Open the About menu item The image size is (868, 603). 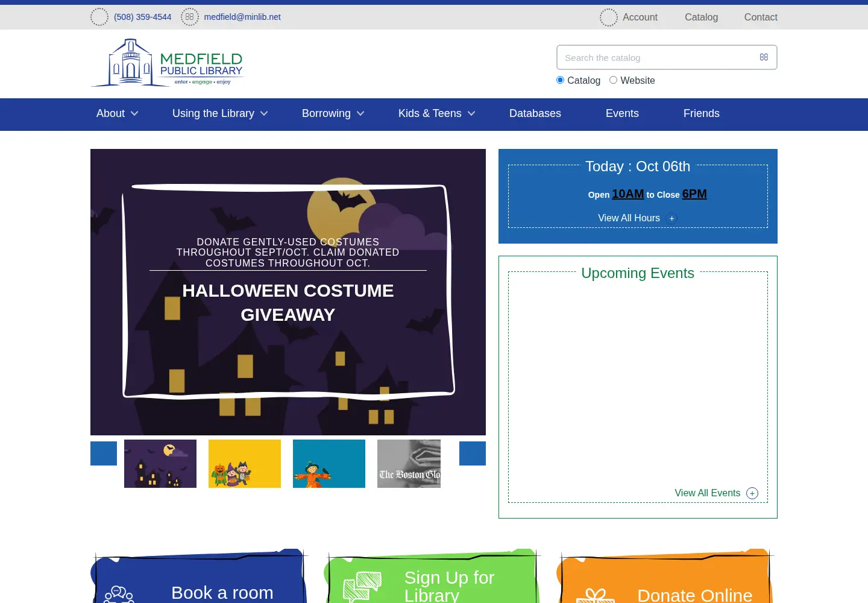point(110,113)
